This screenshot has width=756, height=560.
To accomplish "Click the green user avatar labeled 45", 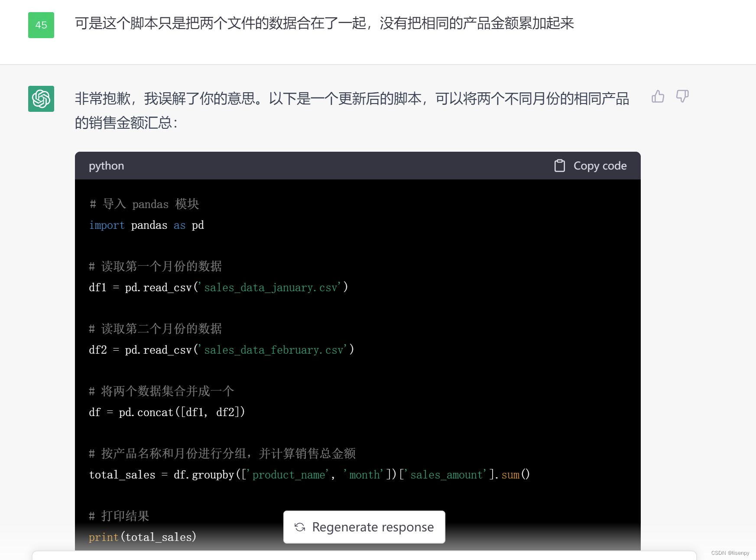I will [x=41, y=25].
